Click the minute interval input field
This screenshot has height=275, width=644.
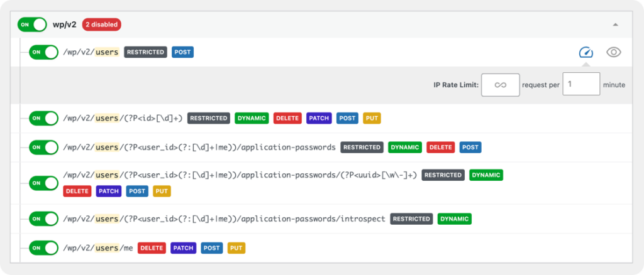pos(581,84)
